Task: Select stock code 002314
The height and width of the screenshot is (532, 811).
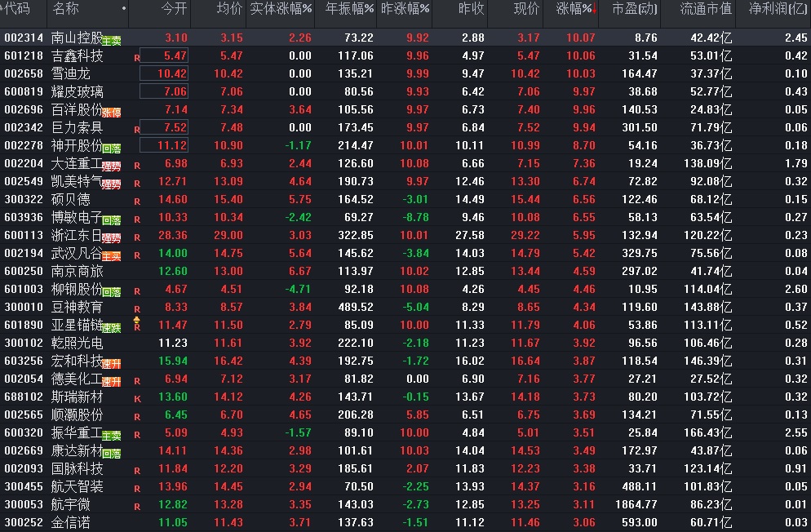Action: point(24,38)
